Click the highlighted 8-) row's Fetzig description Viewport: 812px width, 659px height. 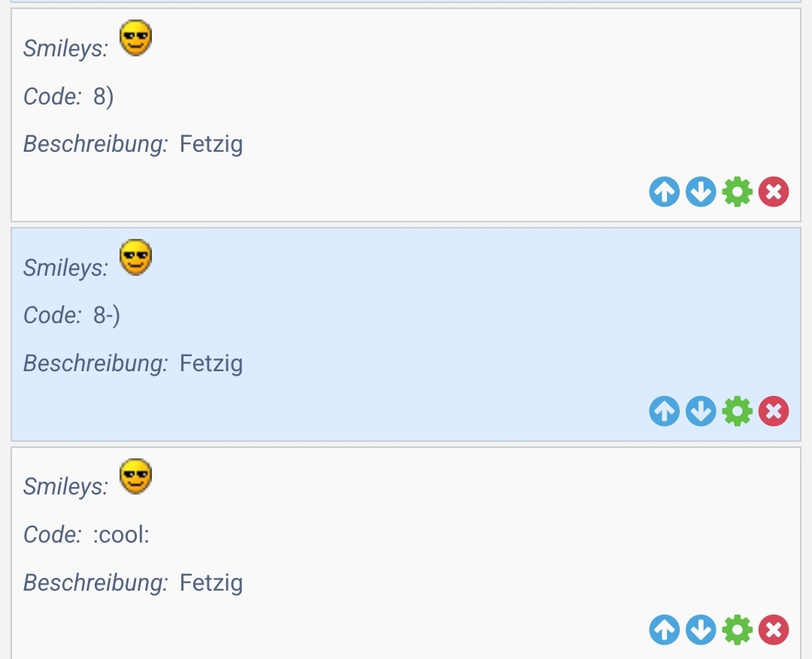211,364
